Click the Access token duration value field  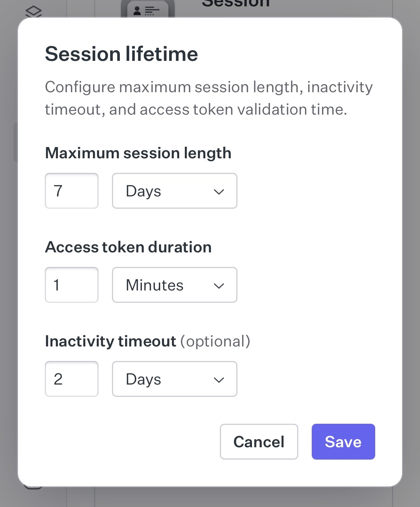[x=72, y=285]
